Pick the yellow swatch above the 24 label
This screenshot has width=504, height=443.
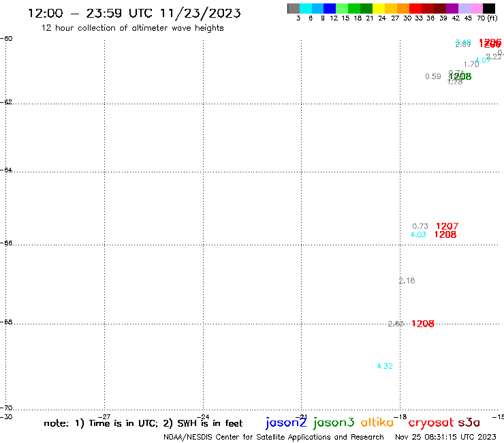379,8
